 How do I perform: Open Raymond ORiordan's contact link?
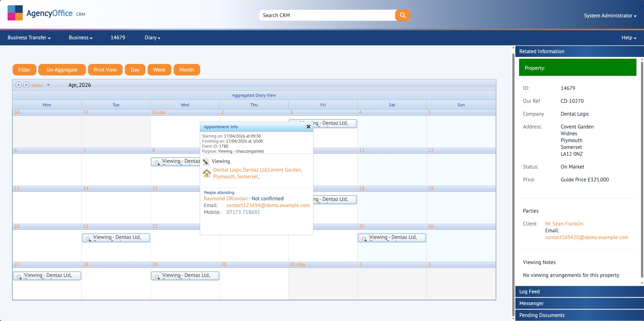click(x=225, y=198)
